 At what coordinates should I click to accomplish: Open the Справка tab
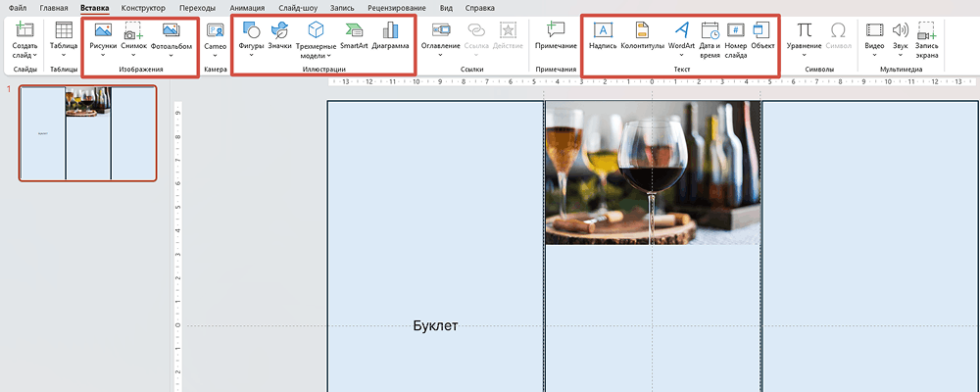(480, 8)
